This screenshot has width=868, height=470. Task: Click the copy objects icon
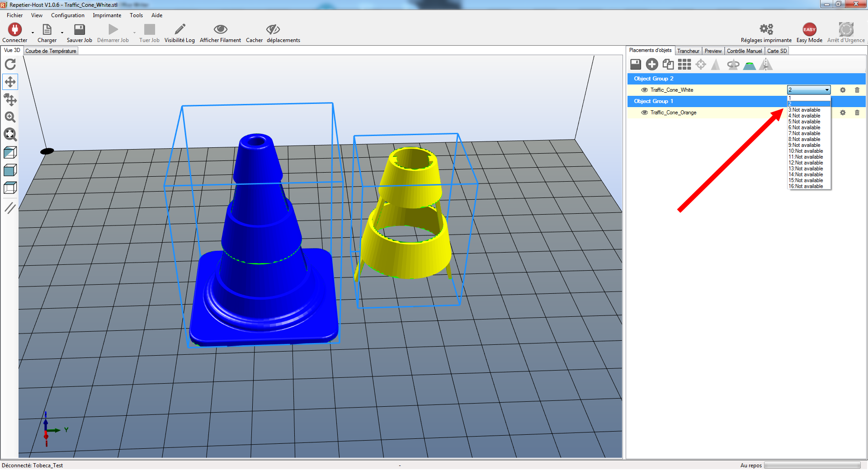668,65
